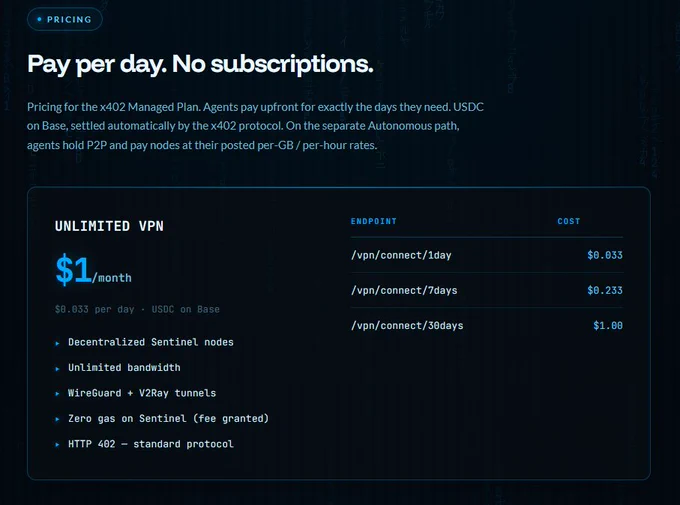Click the Decentralized Sentinel nodes feature text

pyautogui.click(x=150, y=342)
